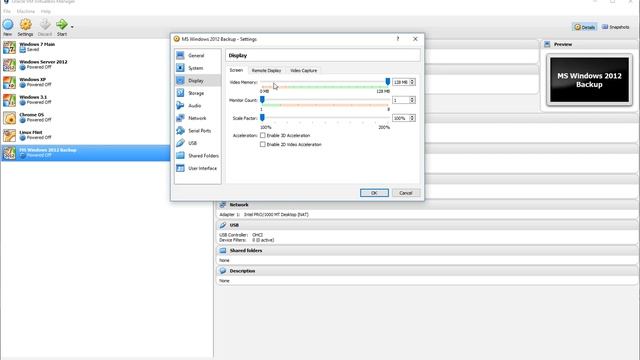Click the Details button in main window

tap(584, 27)
